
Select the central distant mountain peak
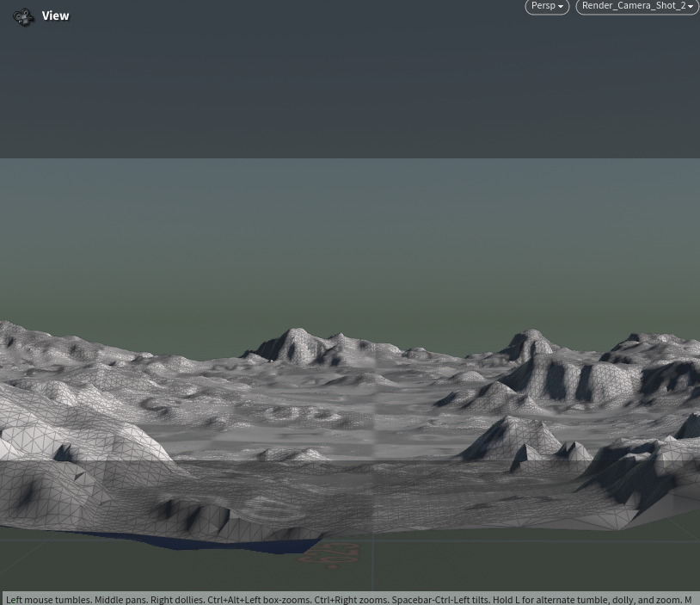(x=294, y=343)
